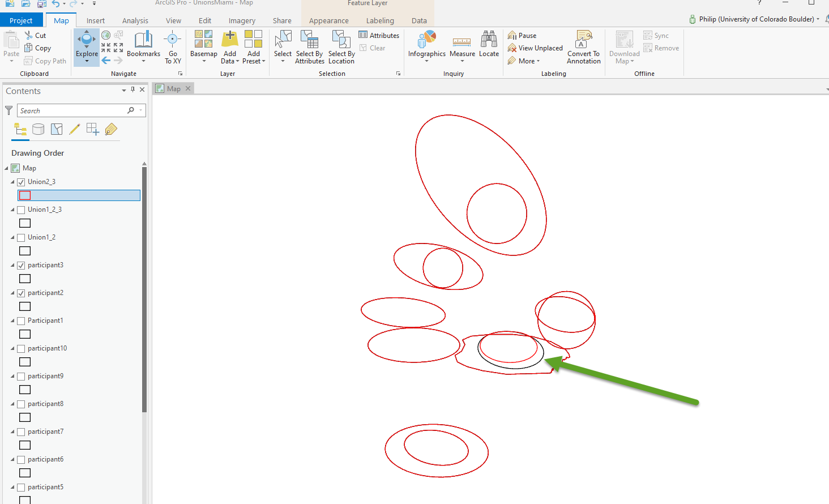
Task: Open the Bookmarks gallery
Action: tap(143, 46)
